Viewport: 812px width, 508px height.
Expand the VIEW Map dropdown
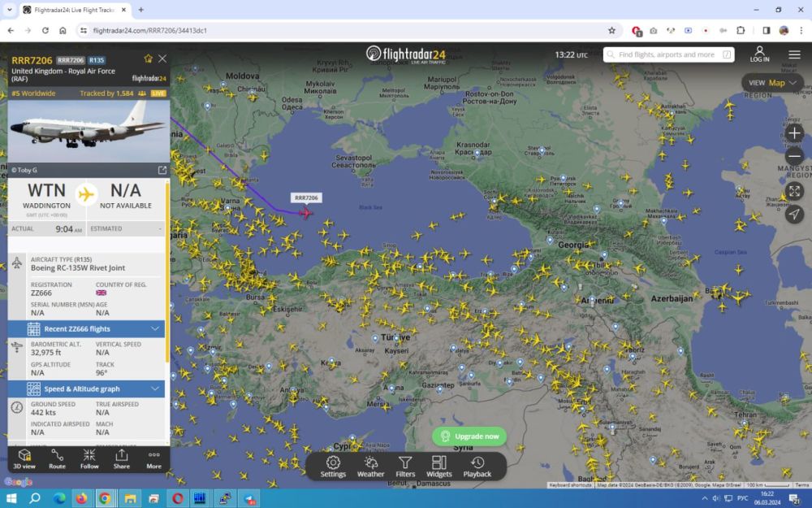click(x=771, y=82)
